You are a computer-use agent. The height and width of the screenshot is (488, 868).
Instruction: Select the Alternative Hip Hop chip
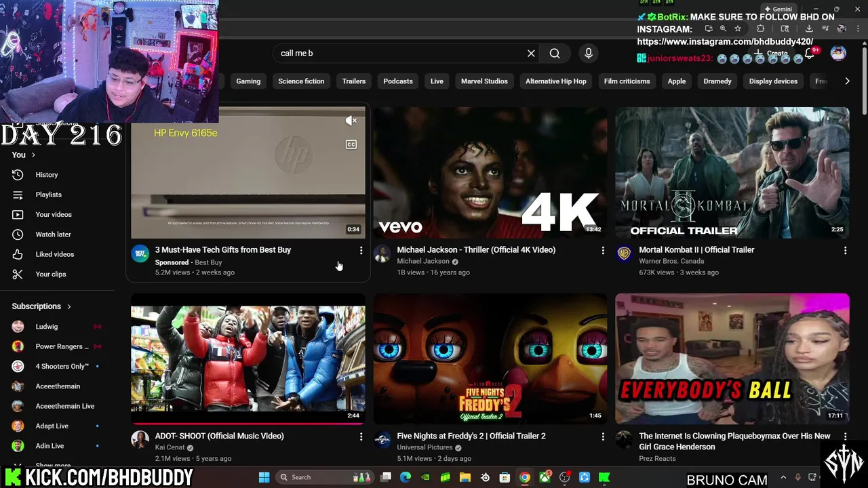click(556, 81)
